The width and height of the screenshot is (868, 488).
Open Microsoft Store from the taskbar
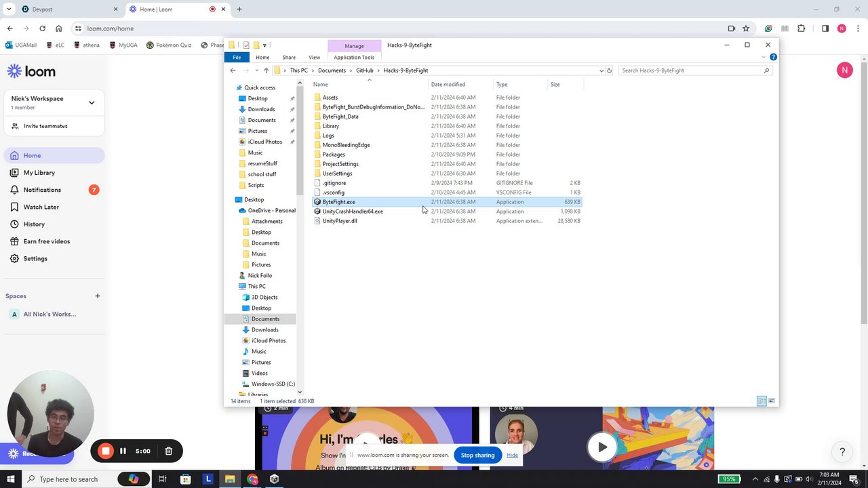186,479
